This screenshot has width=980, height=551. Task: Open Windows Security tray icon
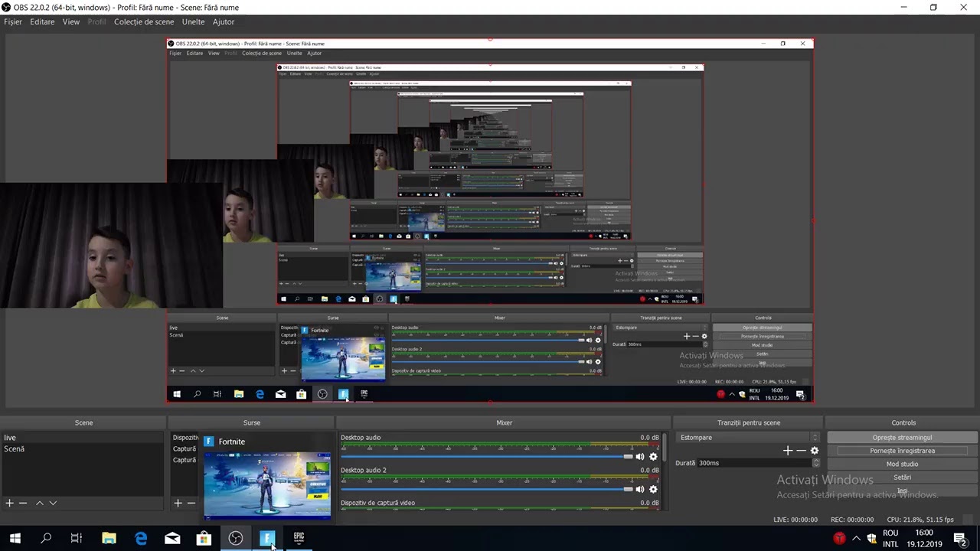(x=871, y=538)
